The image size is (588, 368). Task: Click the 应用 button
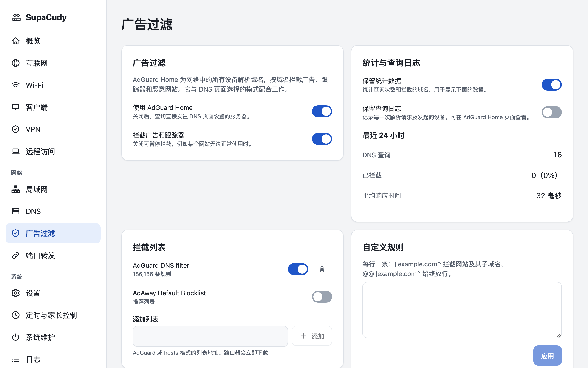coord(547,356)
